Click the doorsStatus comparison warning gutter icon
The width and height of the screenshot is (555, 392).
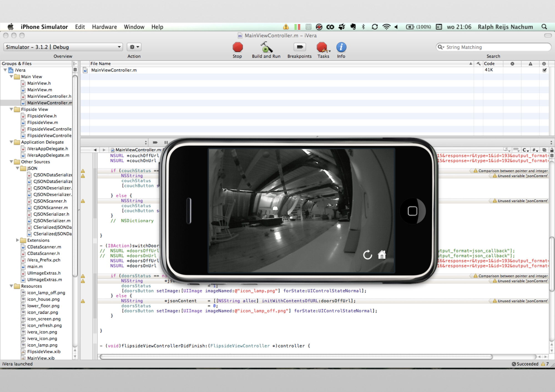pos(83,276)
